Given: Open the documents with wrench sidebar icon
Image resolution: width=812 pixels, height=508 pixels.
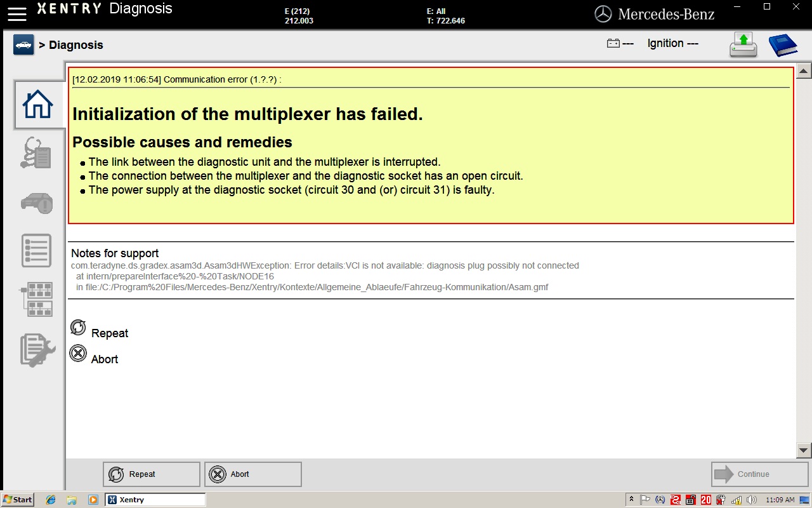Looking at the screenshot, I should (37, 349).
